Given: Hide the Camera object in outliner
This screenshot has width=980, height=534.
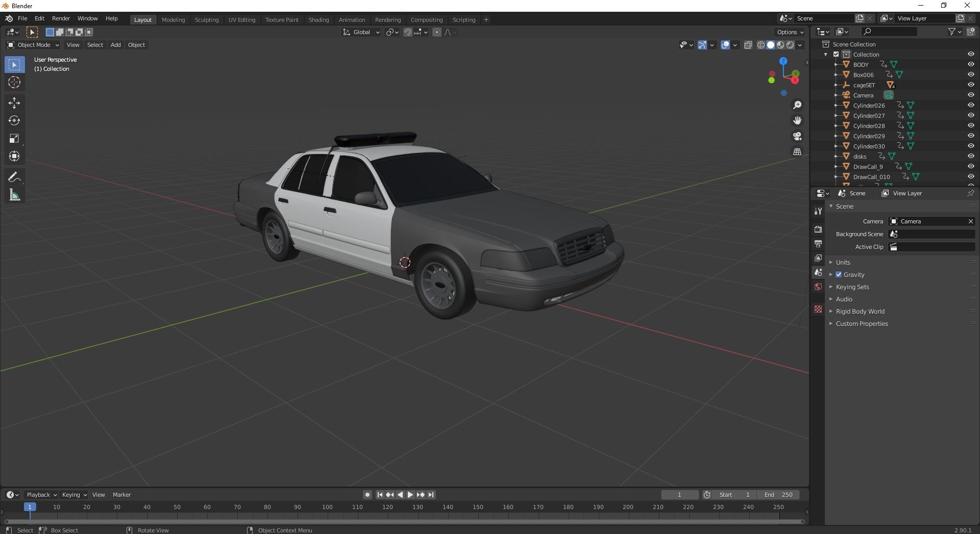Looking at the screenshot, I should 971,95.
